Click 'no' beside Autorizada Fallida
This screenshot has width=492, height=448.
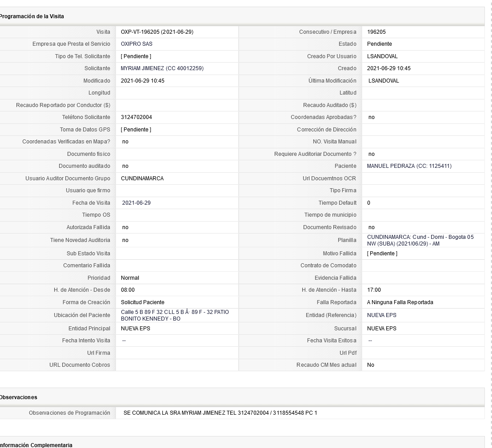(125, 228)
